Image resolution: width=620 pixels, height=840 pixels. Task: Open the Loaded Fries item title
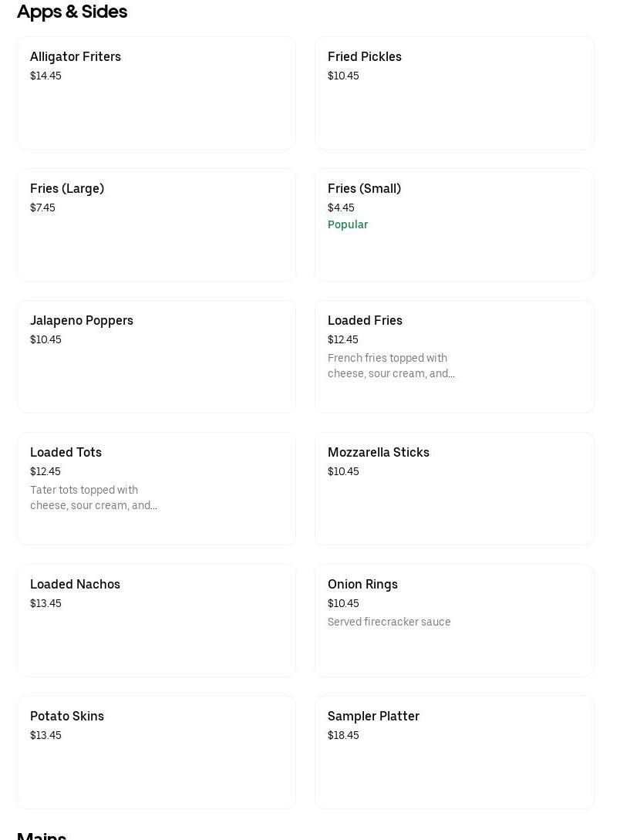click(x=365, y=320)
